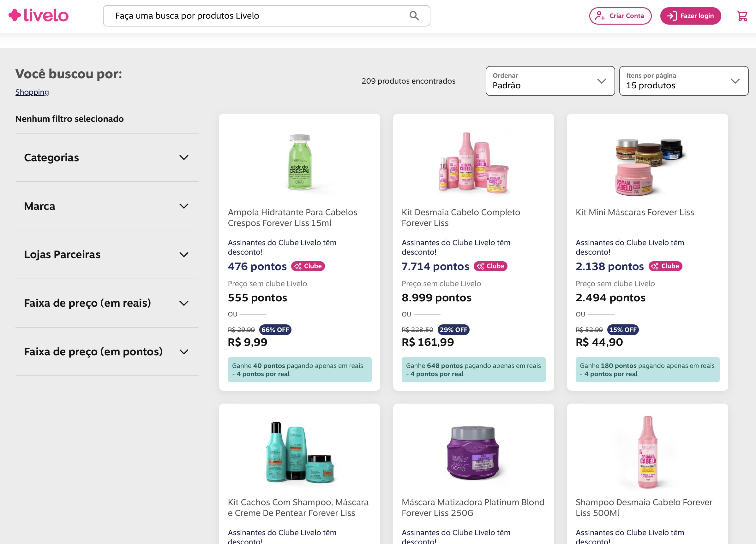
Task: Click the Ganhe 40 pontos banner
Action: 300,370
